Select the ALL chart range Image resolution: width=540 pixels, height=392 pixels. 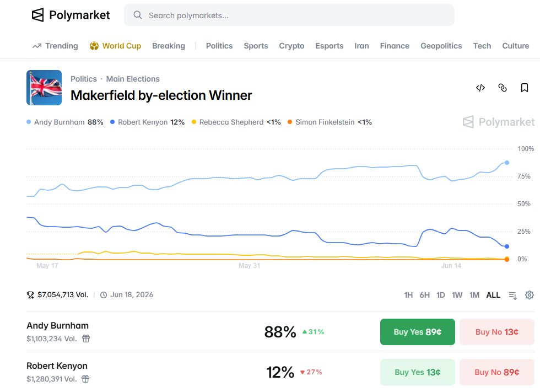493,295
